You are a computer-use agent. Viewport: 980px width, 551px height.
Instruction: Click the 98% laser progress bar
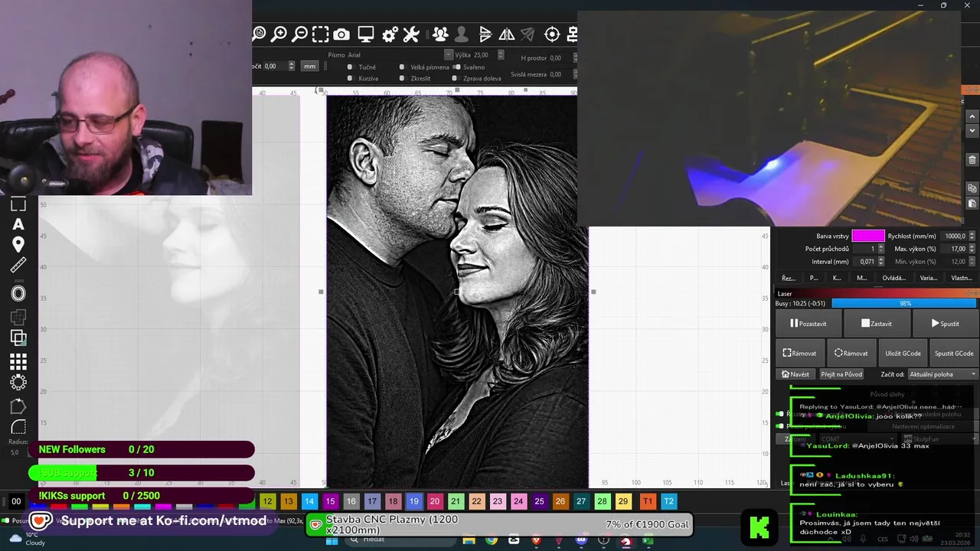click(x=904, y=303)
